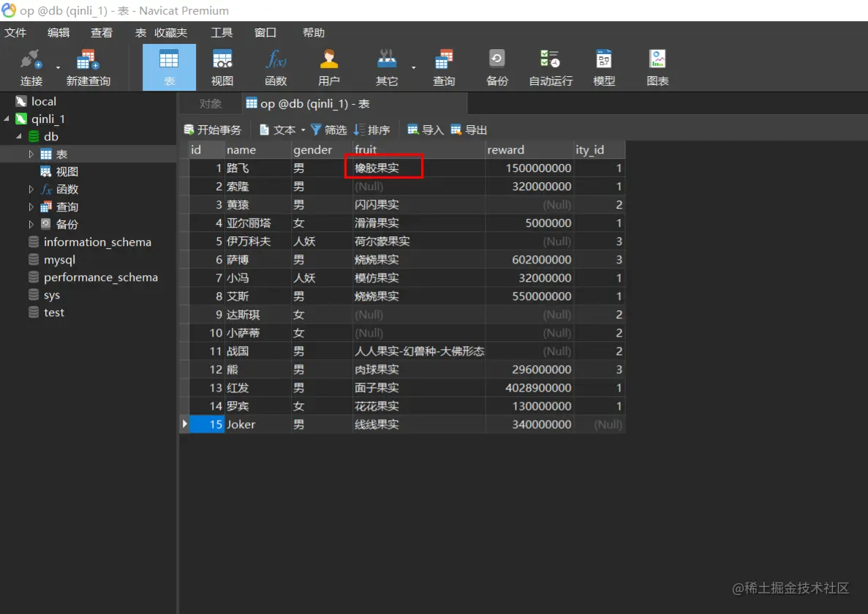
Task: Open the 窗口 window menu
Action: pyautogui.click(x=265, y=33)
